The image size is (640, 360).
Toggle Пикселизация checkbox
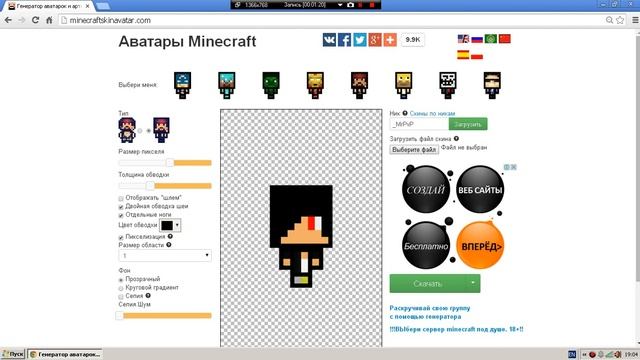121,237
